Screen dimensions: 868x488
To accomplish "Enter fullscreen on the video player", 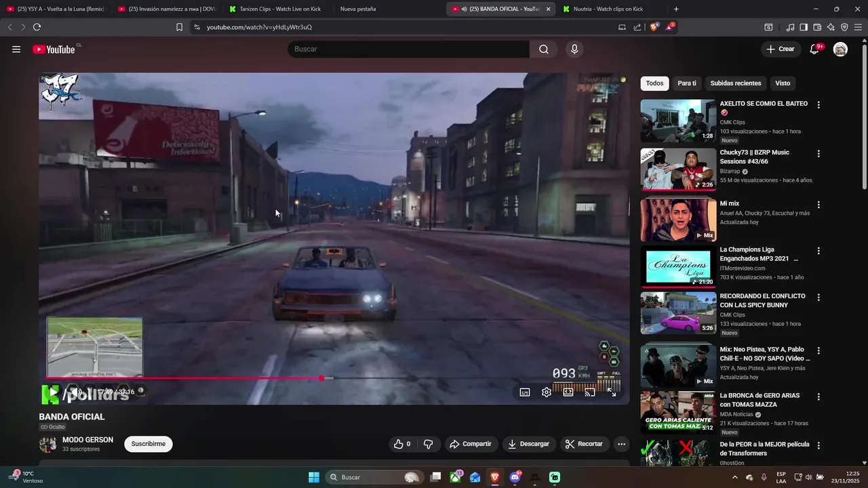I will pyautogui.click(x=612, y=392).
